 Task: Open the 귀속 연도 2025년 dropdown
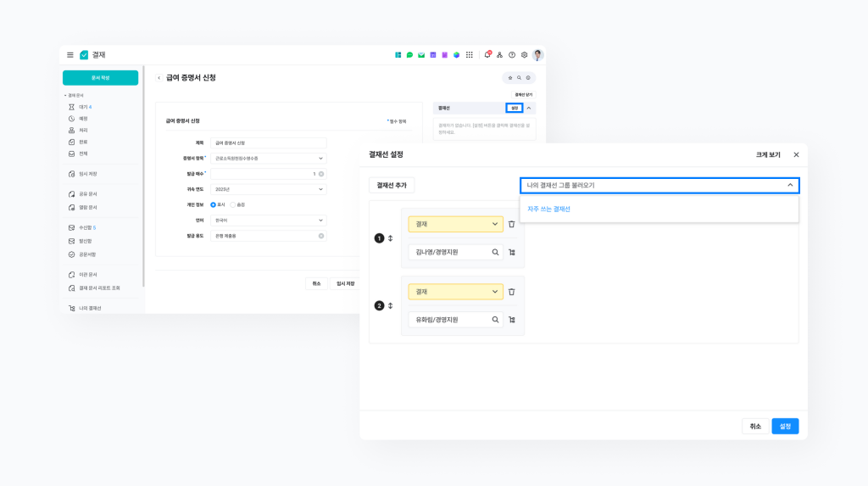268,189
